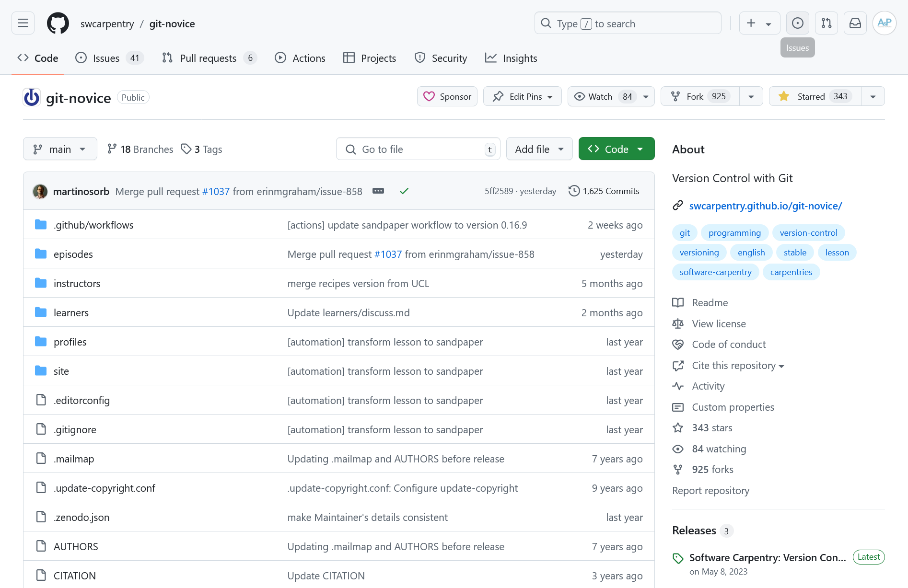This screenshot has height=588, width=908.
Task: Switch to the Code tab
Action: click(38, 58)
